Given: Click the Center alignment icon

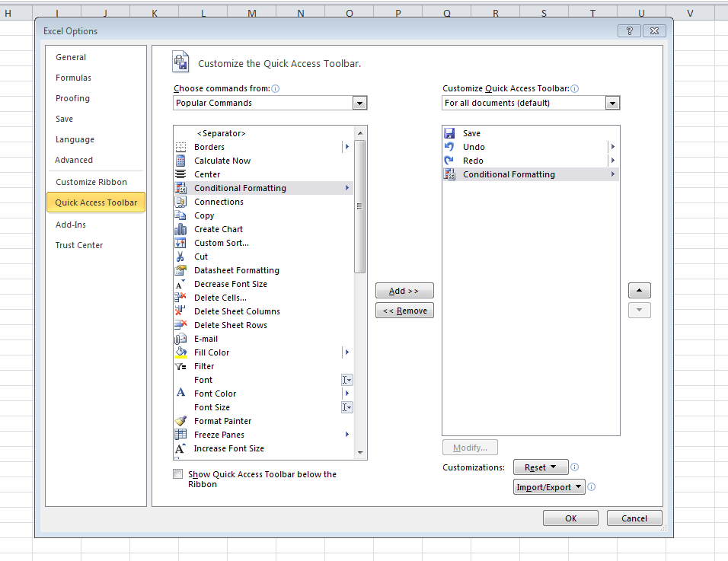Looking at the screenshot, I should click(x=180, y=174).
